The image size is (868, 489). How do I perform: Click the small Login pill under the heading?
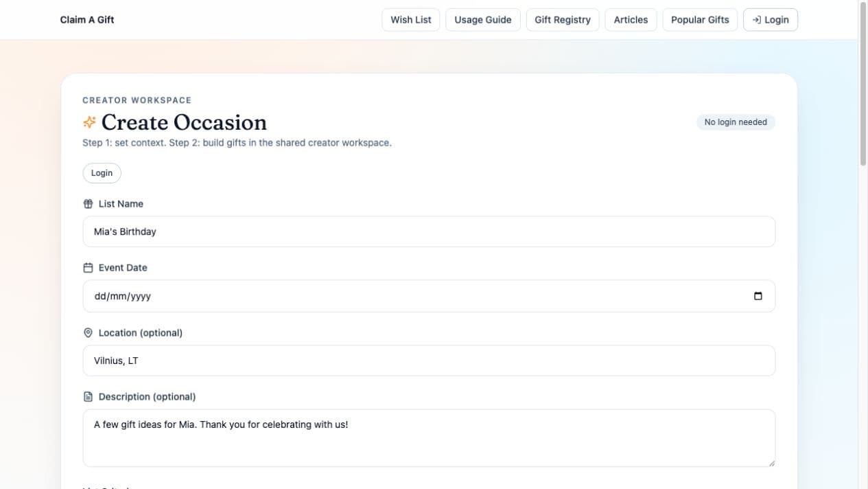[102, 173]
